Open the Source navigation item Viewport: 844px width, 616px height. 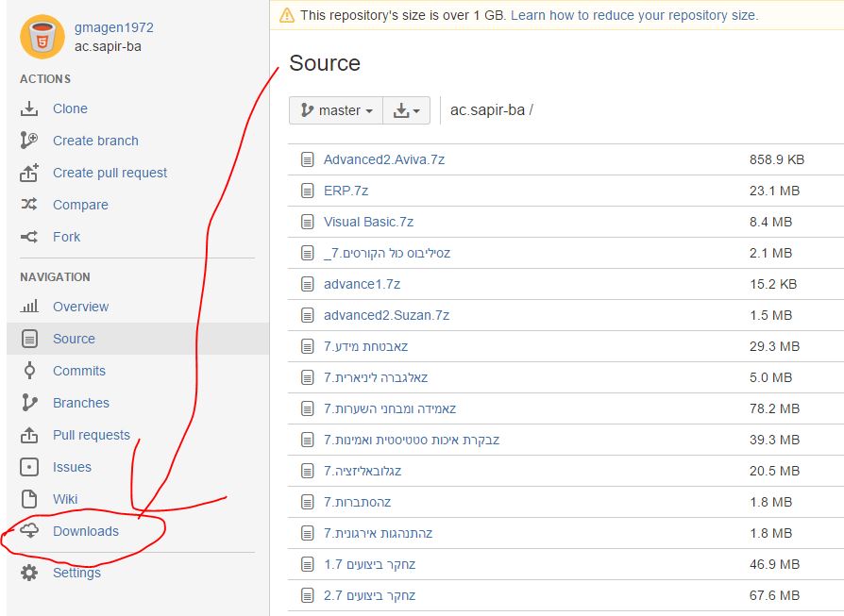pos(74,339)
